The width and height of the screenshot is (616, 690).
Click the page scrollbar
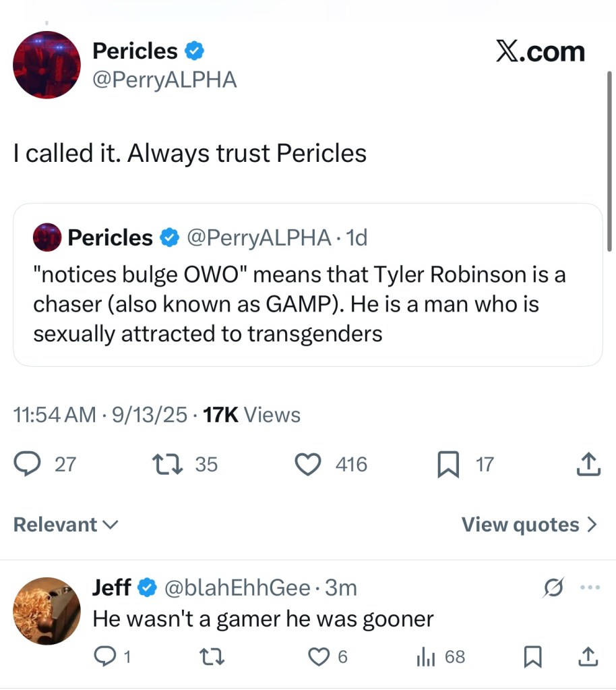610,162
